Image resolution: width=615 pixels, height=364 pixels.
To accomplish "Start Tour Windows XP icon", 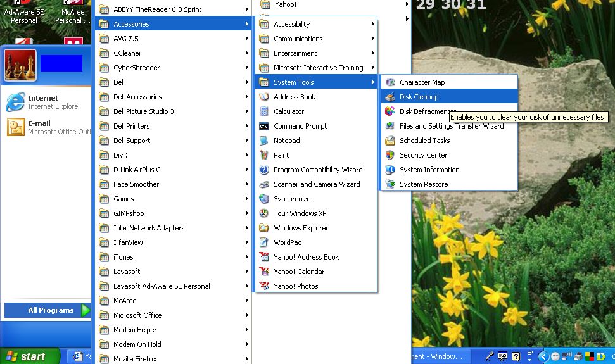I will [x=264, y=213].
